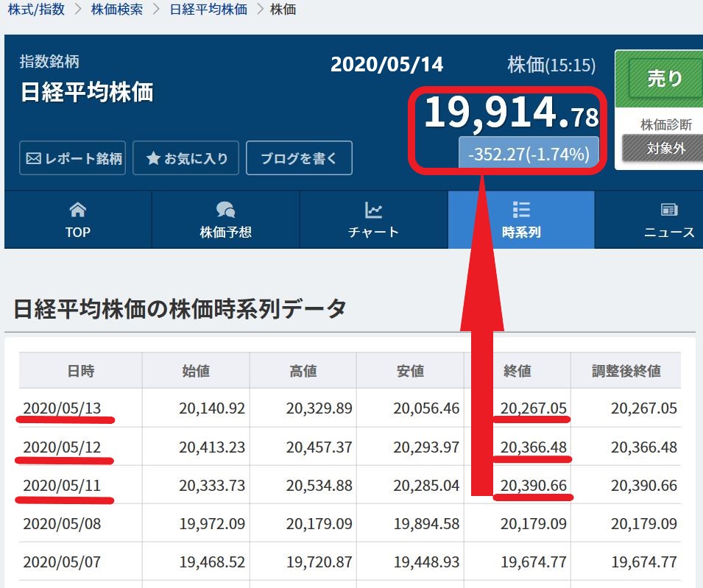Click the 指数銘柄 label
This screenshot has height=588, width=703.
(x=49, y=61)
